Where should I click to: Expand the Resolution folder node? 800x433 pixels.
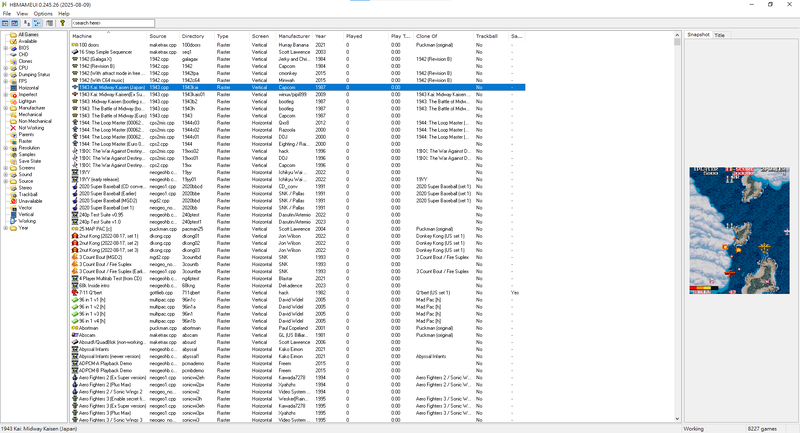click(x=6, y=148)
